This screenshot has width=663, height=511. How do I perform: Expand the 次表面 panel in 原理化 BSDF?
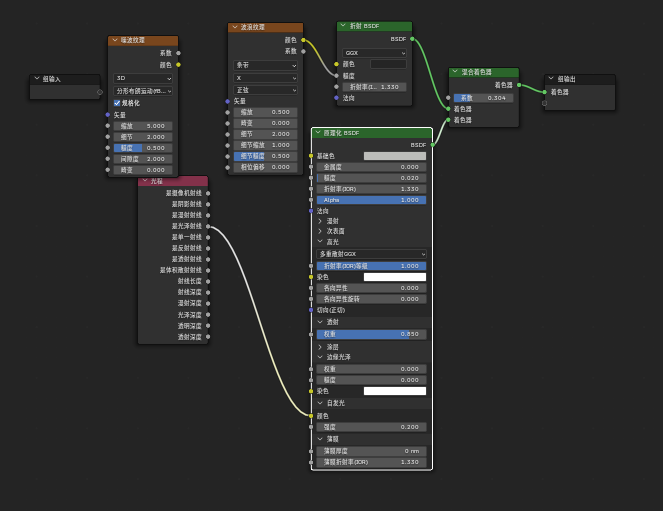point(320,231)
